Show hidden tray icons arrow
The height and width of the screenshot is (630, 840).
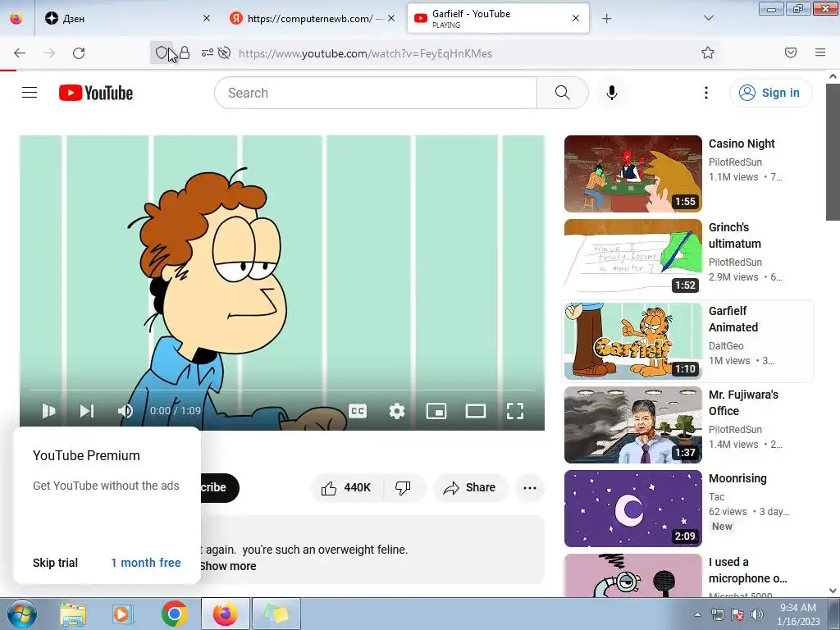coord(697,614)
